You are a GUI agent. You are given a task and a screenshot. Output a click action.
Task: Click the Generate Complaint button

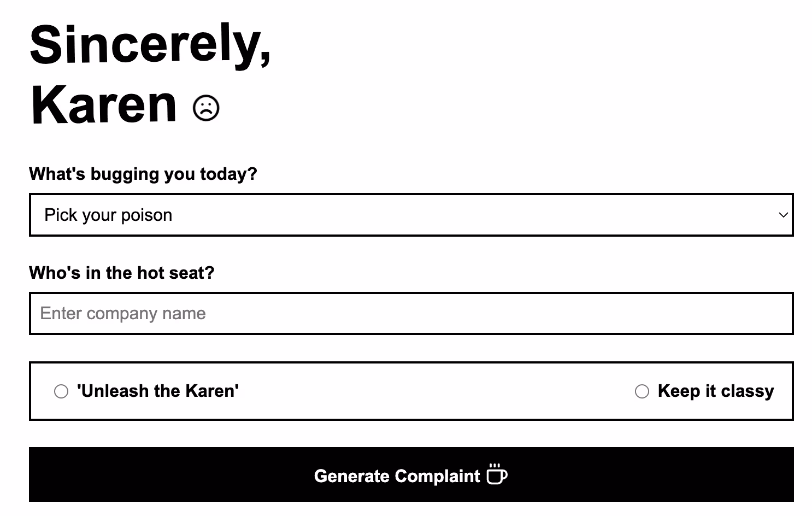pyautogui.click(x=410, y=475)
